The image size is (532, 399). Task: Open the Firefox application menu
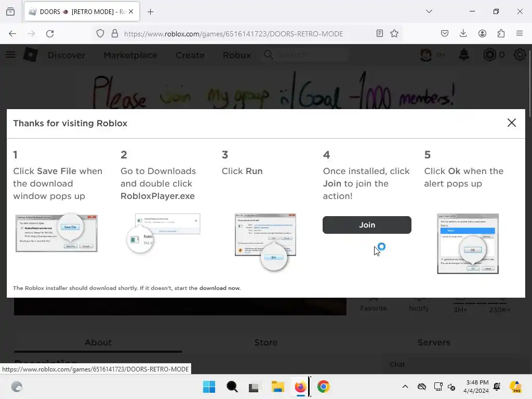pyautogui.click(x=520, y=34)
